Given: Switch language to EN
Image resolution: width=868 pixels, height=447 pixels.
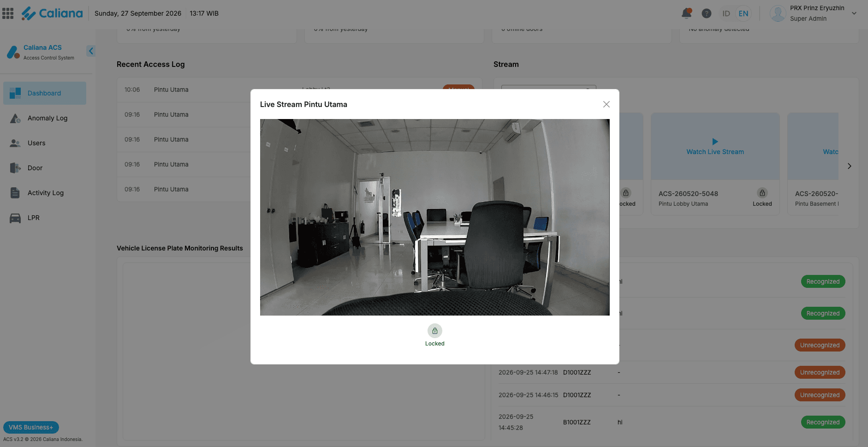Looking at the screenshot, I should pos(743,13).
